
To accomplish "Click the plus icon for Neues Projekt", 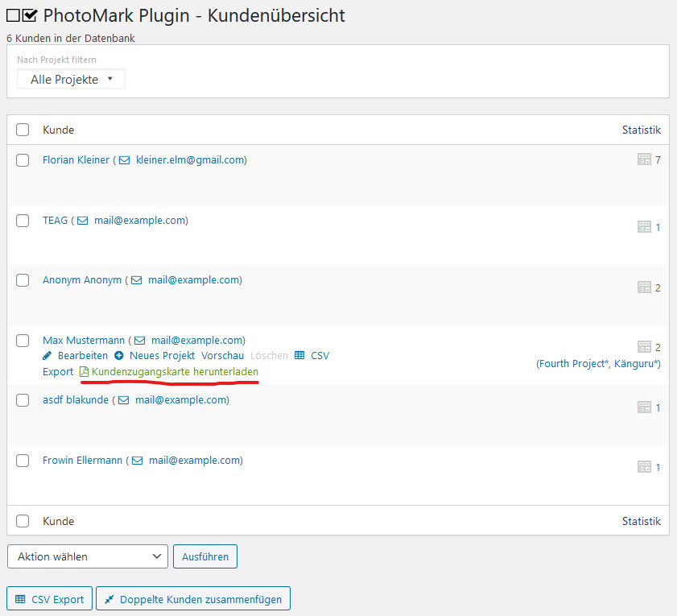I will tap(119, 355).
